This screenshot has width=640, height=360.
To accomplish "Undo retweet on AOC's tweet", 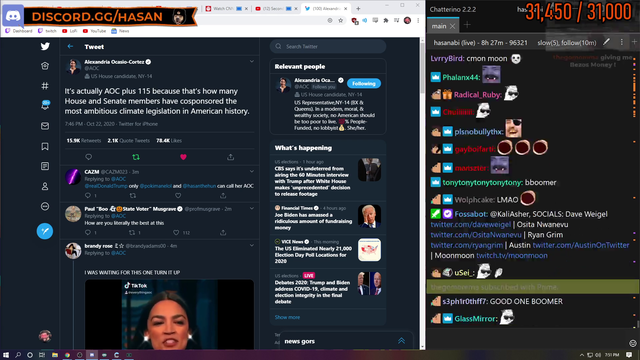I will click(136, 157).
